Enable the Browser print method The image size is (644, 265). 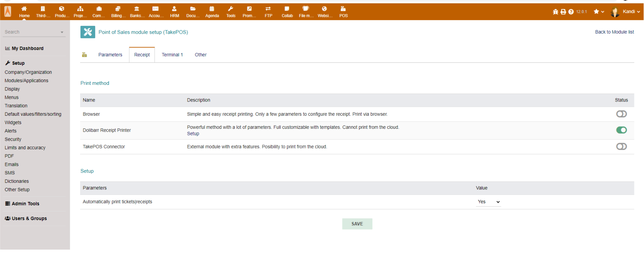pos(621,114)
